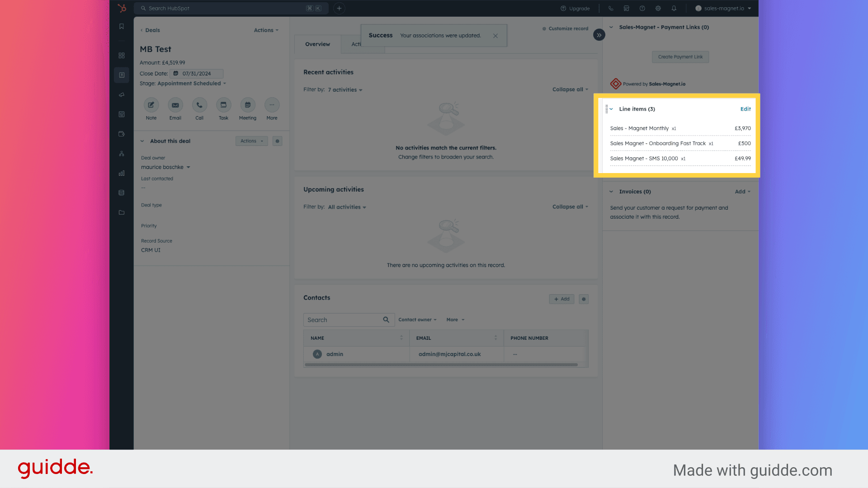Open the Bookmarks icon in sidebar
The width and height of the screenshot is (868, 488).
point(122,27)
